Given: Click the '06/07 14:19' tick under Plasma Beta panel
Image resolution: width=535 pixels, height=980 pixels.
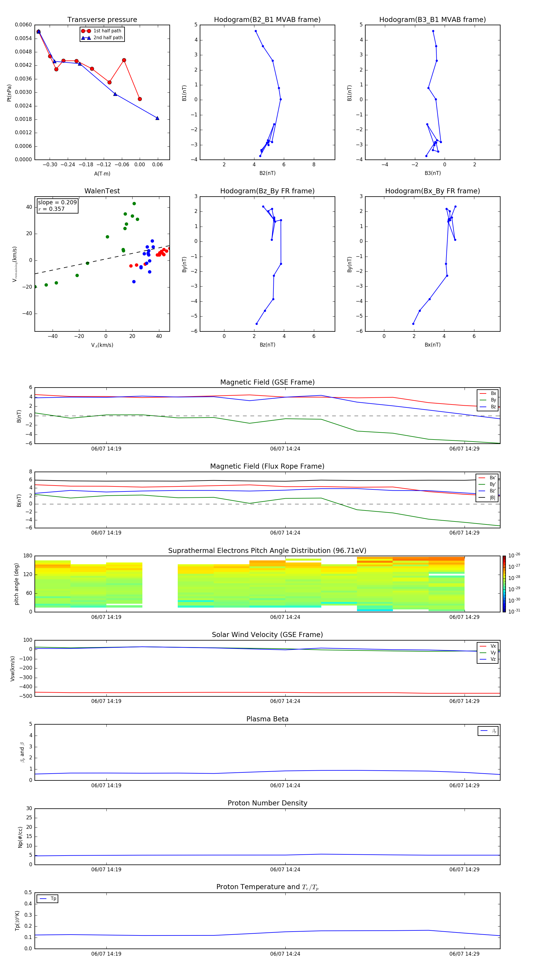Looking at the screenshot, I should pyautogui.click(x=106, y=785).
